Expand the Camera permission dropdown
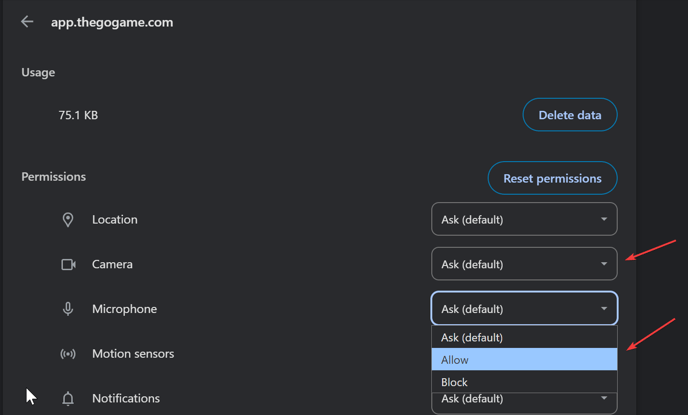 pyautogui.click(x=524, y=265)
